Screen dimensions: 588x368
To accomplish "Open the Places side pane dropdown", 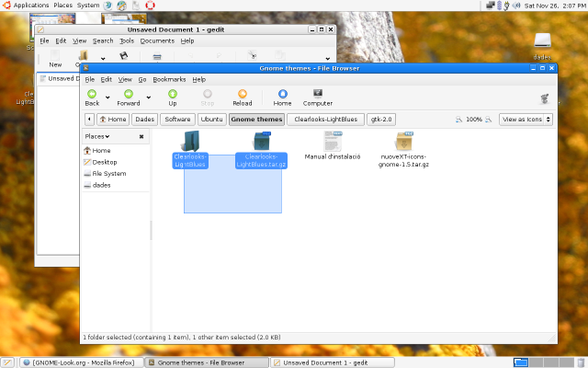I will [x=97, y=136].
